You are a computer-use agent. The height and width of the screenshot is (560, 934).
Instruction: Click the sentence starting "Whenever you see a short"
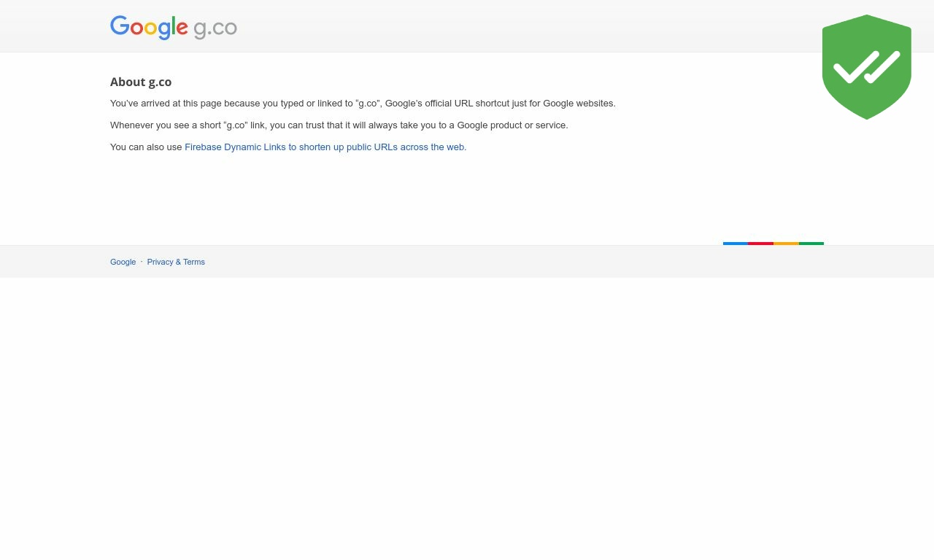(339, 125)
